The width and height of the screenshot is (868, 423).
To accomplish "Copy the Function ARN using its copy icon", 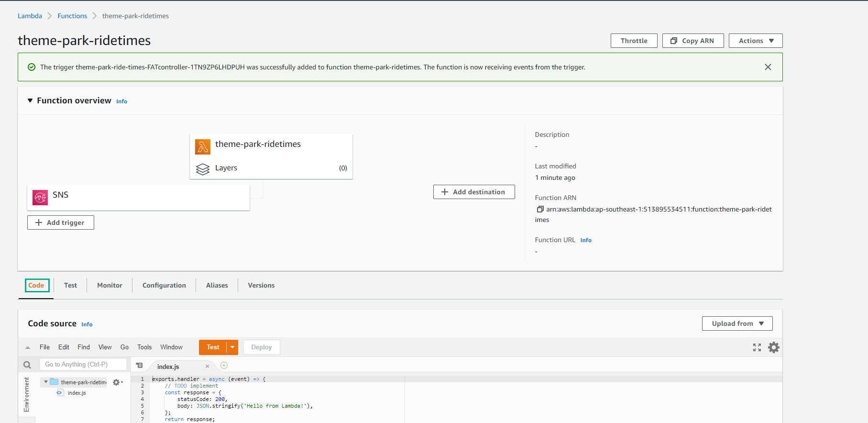I will point(540,209).
